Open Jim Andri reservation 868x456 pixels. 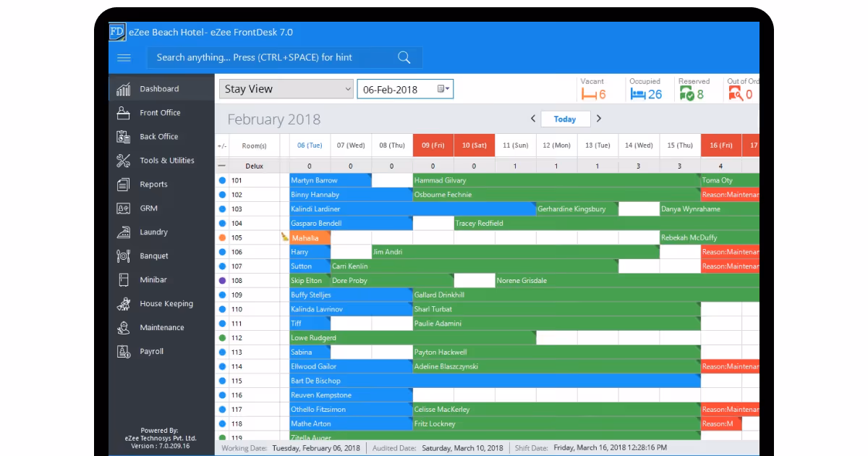point(515,252)
